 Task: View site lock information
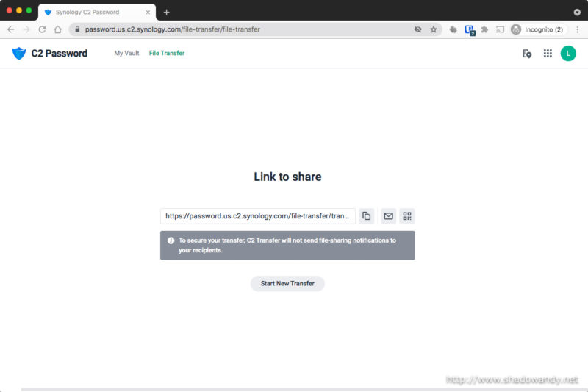point(77,29)
